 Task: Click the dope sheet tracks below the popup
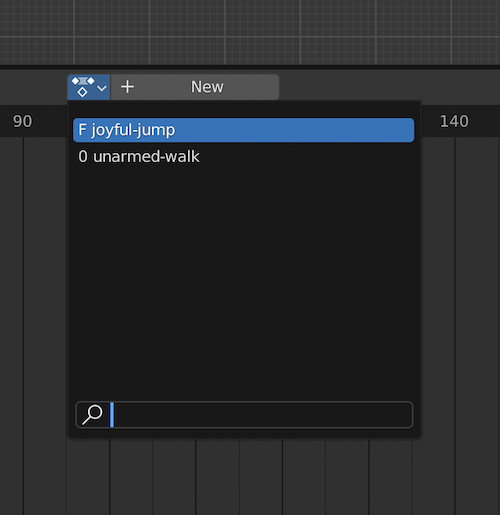(243, 477)
